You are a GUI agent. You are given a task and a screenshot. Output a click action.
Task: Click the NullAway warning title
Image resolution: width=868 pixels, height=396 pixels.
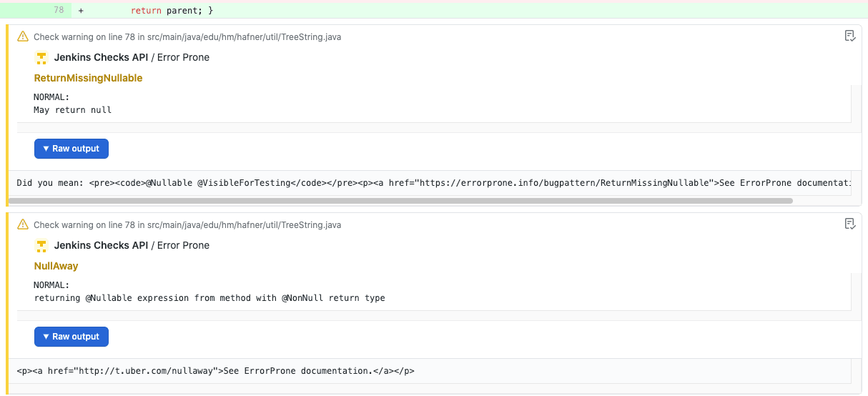click(56, 266)
